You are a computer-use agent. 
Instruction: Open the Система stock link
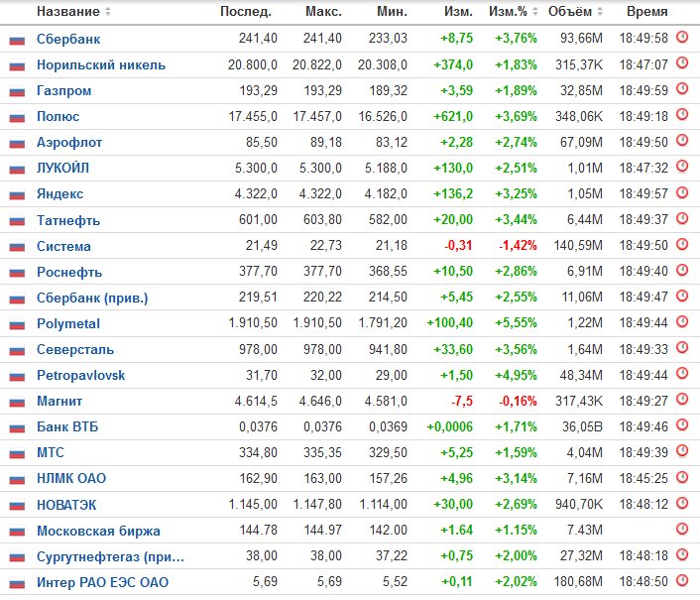[63, 246]
